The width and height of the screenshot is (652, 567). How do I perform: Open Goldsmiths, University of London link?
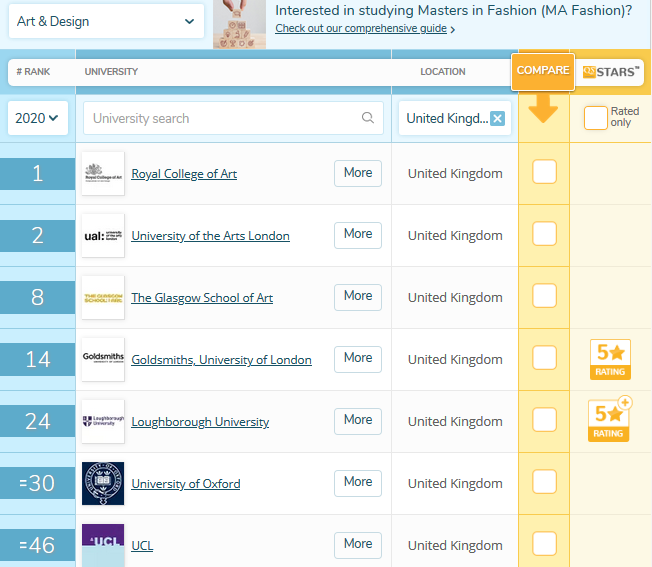pyautogui.click(x=221, y=360)
